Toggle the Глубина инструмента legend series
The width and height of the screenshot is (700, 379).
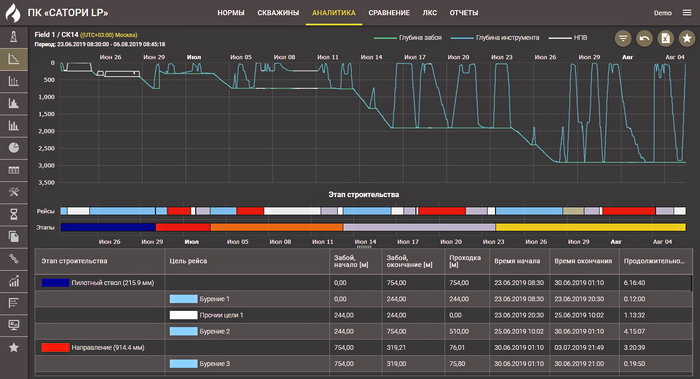(495, 38)
